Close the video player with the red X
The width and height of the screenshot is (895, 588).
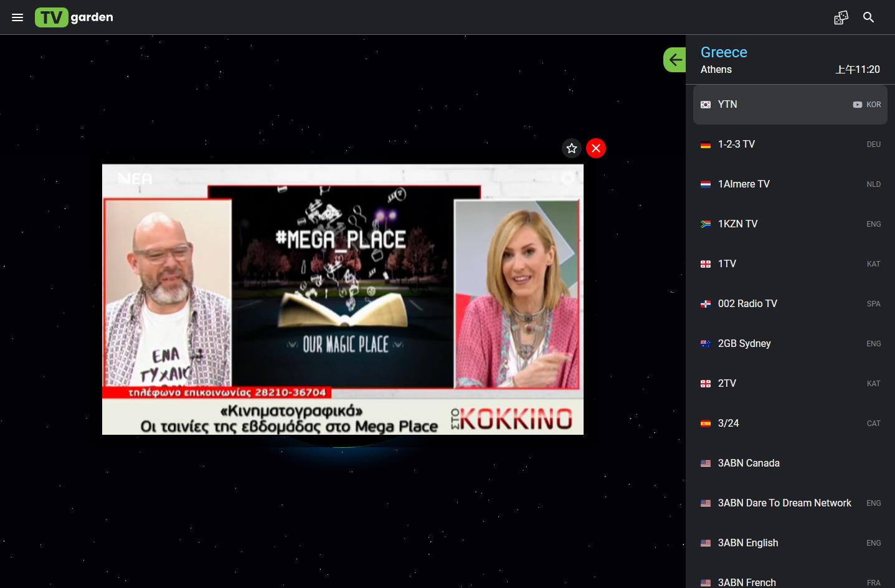click(x=596, y=148)
